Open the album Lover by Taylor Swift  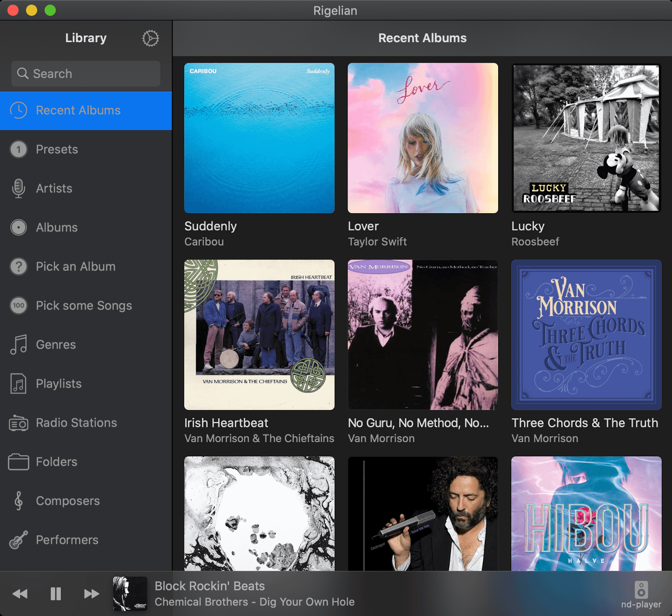pos(422,138)
